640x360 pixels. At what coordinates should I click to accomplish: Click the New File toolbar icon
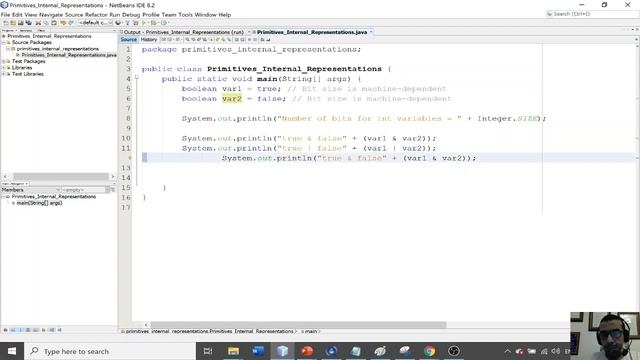6,23
